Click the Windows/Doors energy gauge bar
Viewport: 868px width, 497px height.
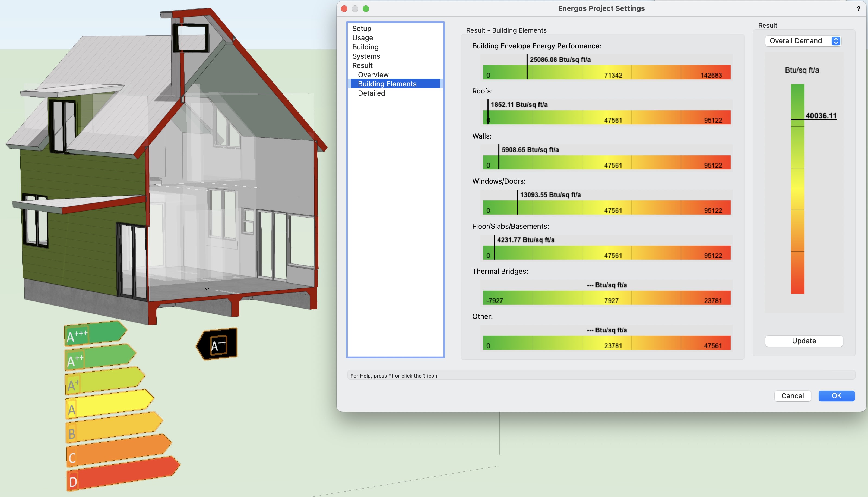(607, 207)
